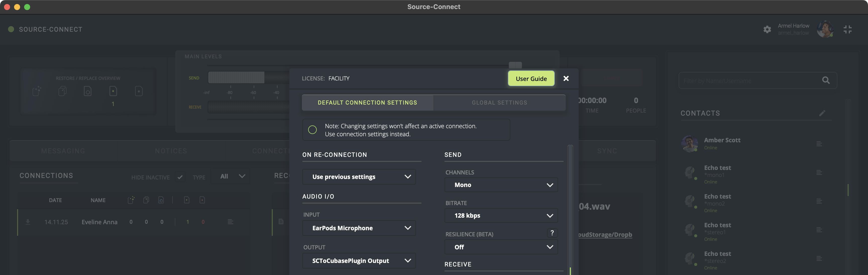
Task: Click the main levels slider handle
Action: 515,65
